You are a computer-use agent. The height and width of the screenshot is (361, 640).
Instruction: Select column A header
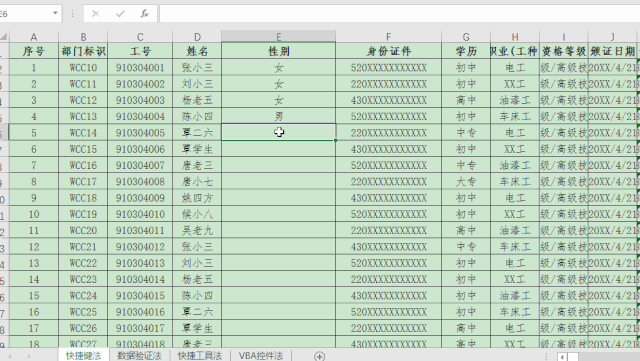point(34,37)
